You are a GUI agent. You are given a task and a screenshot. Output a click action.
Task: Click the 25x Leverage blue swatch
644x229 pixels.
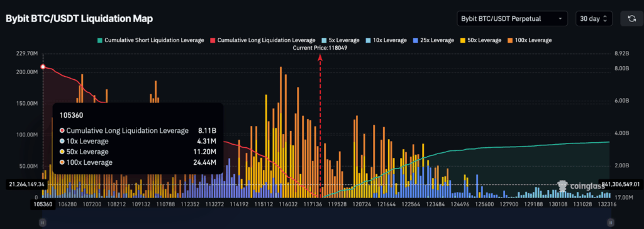(416, 40)
